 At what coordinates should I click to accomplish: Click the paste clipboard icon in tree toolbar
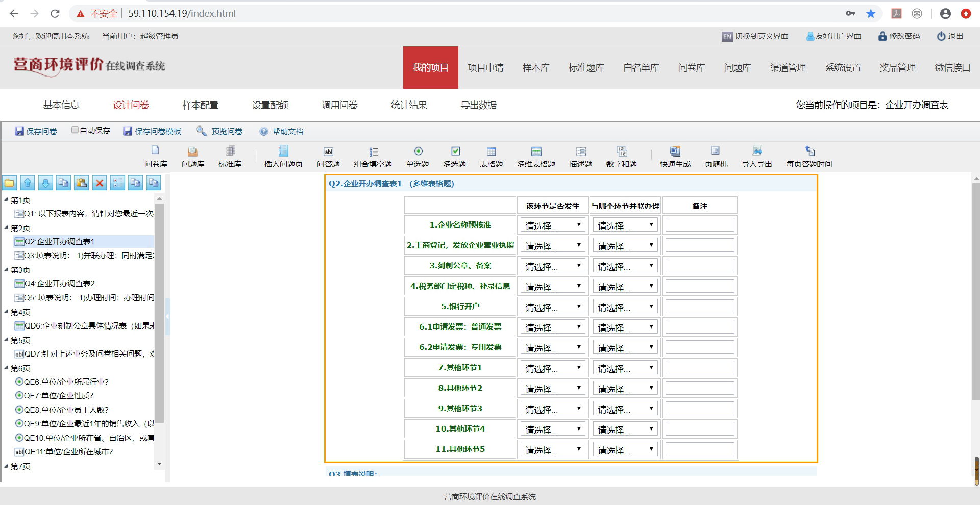(81, 183)
